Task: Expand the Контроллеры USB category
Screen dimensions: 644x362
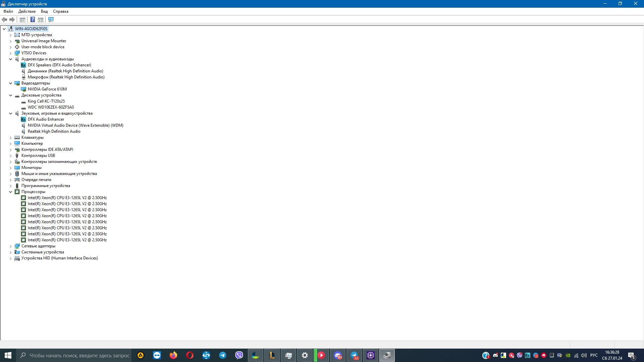Action: [x=10, y=156]
